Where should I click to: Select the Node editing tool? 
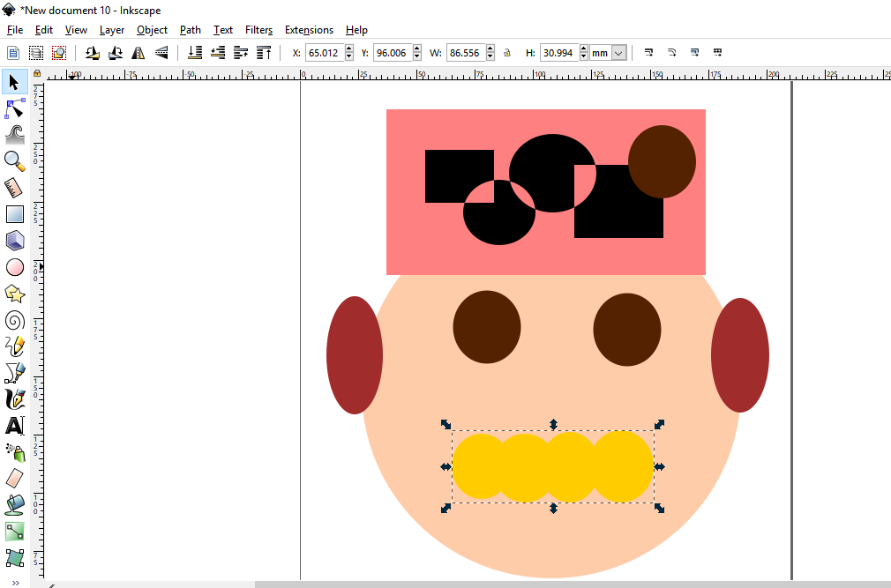(15, 108)
